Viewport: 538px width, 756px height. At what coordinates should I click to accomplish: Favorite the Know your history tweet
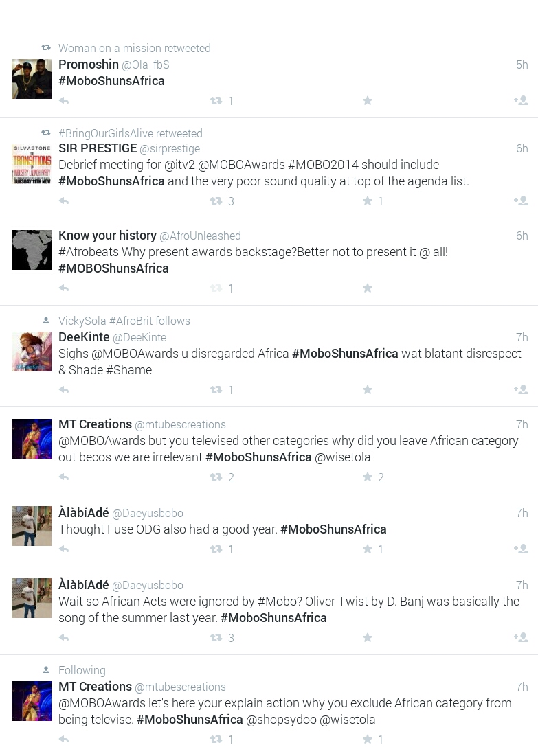[x=368, y=288]
